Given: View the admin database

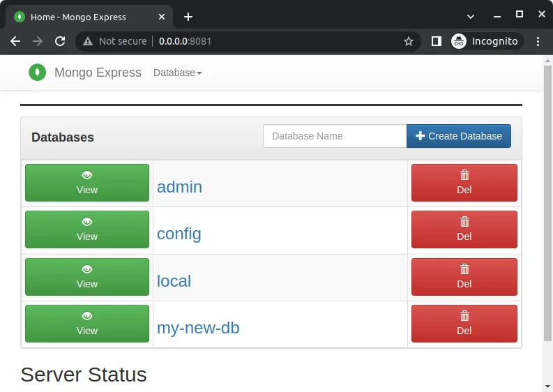Looking at the screenshot, I should point(87,183).
